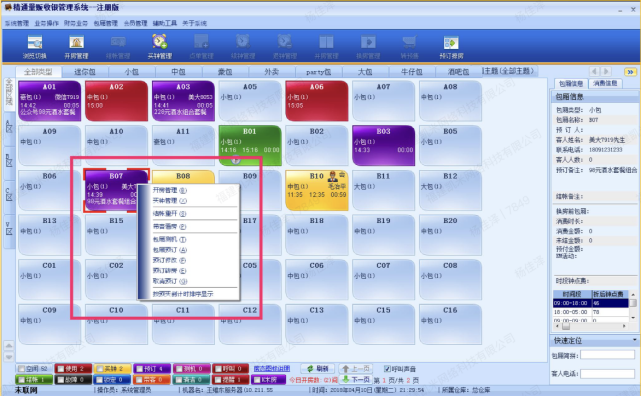This screenshot has width=641, height=396.
Task: Toggle the 故障 0 status checkbox
Action: 61,380
